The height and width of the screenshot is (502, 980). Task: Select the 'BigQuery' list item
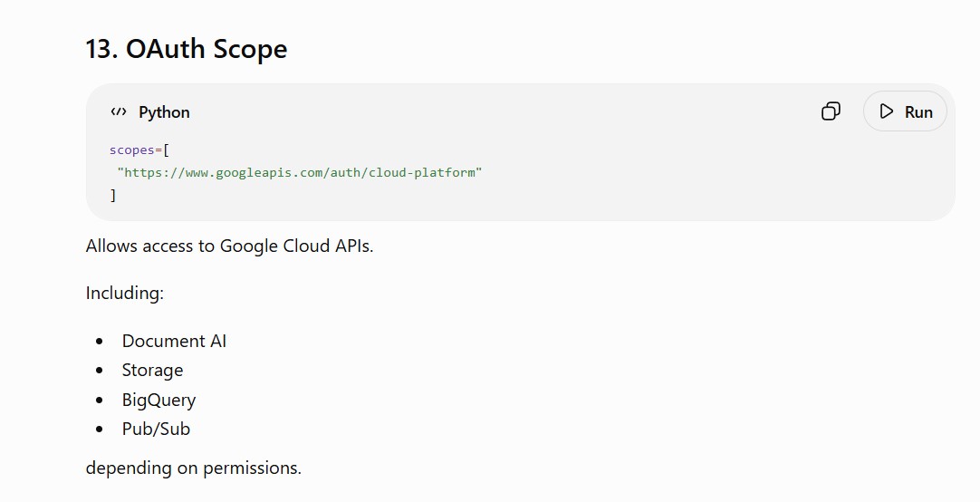(159, 400)
